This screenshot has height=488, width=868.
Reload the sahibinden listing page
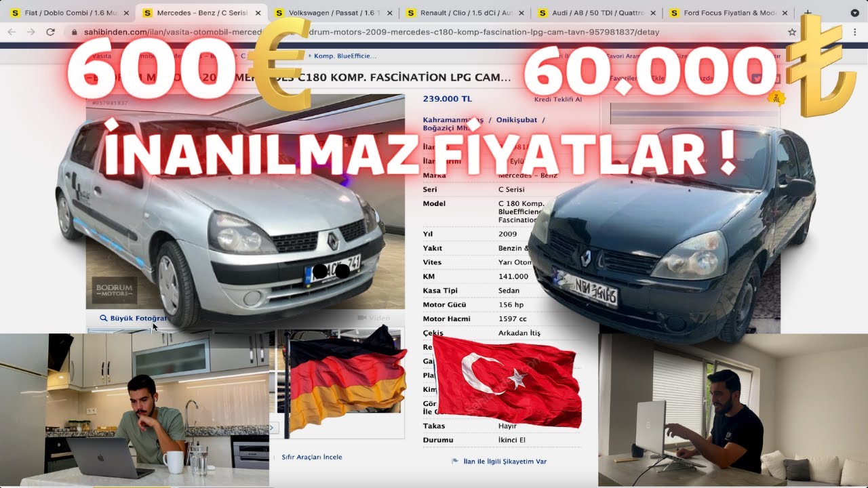tap(50, 32)
